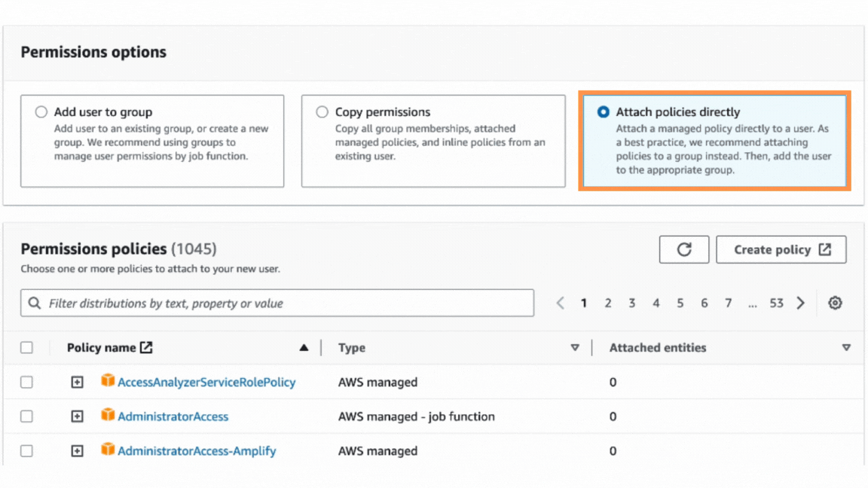868x488 pixels.
Task: Click the AccessAnalyzerServiceRolePolicy orange policy icon
Action: 108,382
